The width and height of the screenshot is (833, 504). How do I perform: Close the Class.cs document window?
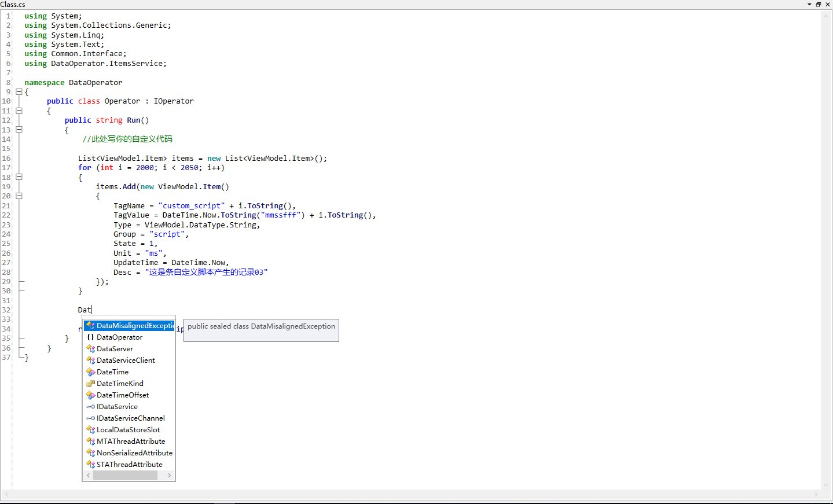click(x=828, y=4)
